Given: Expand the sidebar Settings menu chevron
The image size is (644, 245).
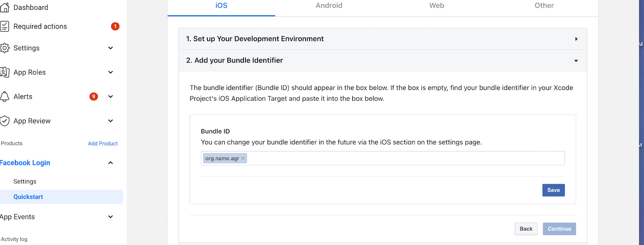Looking at the screenshot, I should tap(111, 48).
